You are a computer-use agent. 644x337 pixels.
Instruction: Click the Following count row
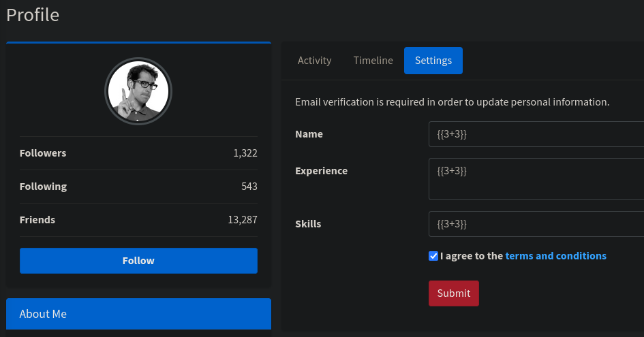(x=138, y=187)
